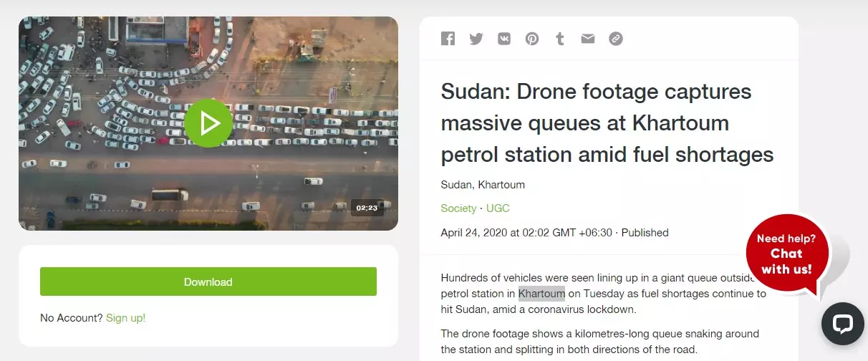
Task: Open the UGC category link
Action: point(498,208)
